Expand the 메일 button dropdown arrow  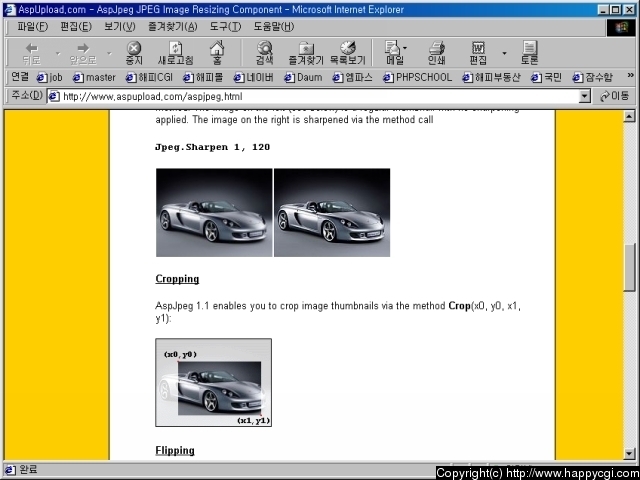[405, 48]
